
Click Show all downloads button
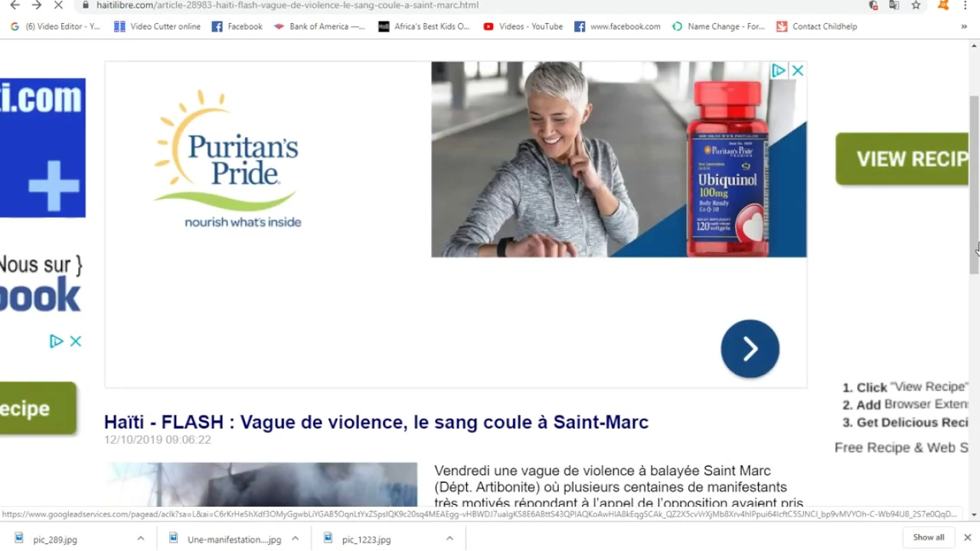929,537
